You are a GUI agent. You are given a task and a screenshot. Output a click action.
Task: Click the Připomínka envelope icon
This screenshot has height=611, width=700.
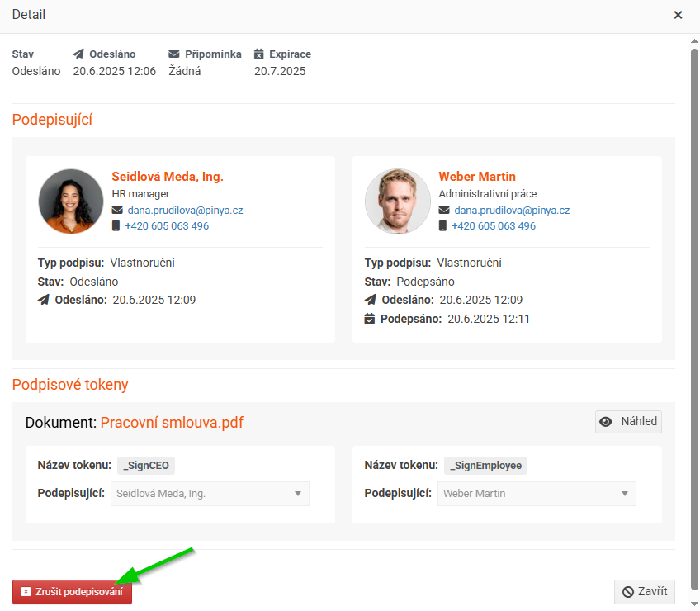point(173,54)
